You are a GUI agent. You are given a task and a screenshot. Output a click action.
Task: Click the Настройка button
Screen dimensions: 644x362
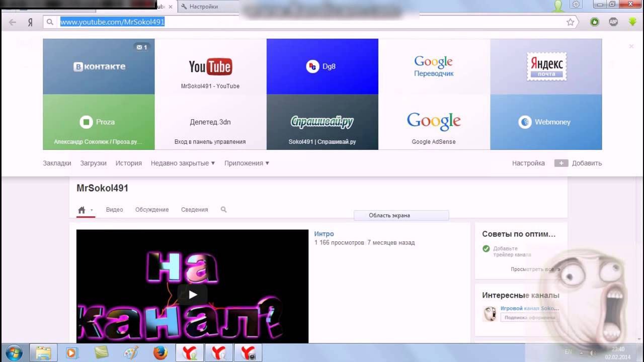[x=528, y=163]
